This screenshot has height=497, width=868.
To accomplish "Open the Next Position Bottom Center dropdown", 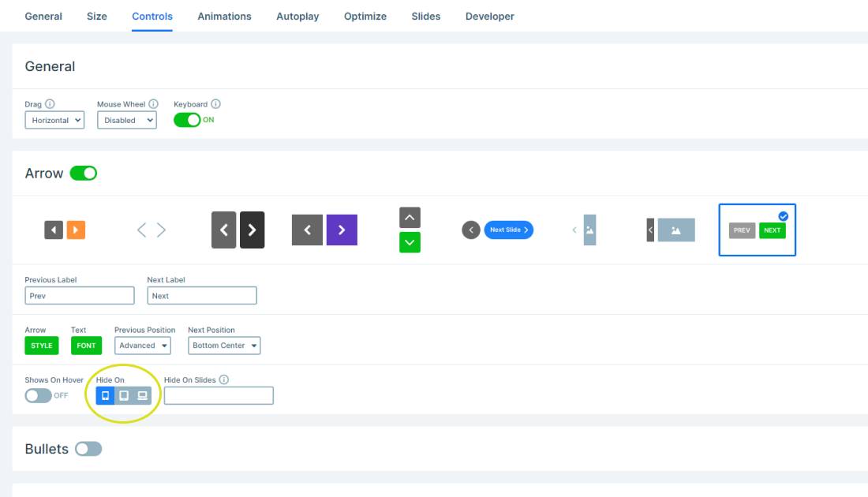I will 224,346.
